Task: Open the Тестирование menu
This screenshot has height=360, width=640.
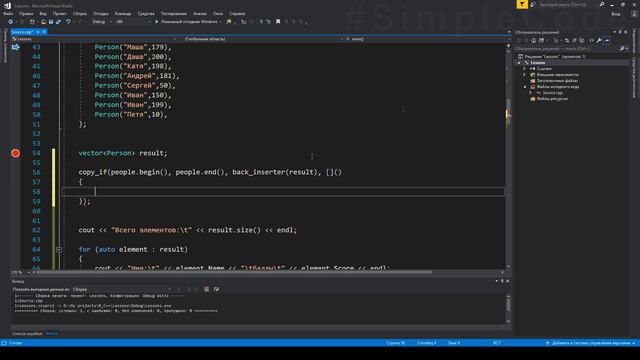Action: pyautogui.click(x=173, y=13)
